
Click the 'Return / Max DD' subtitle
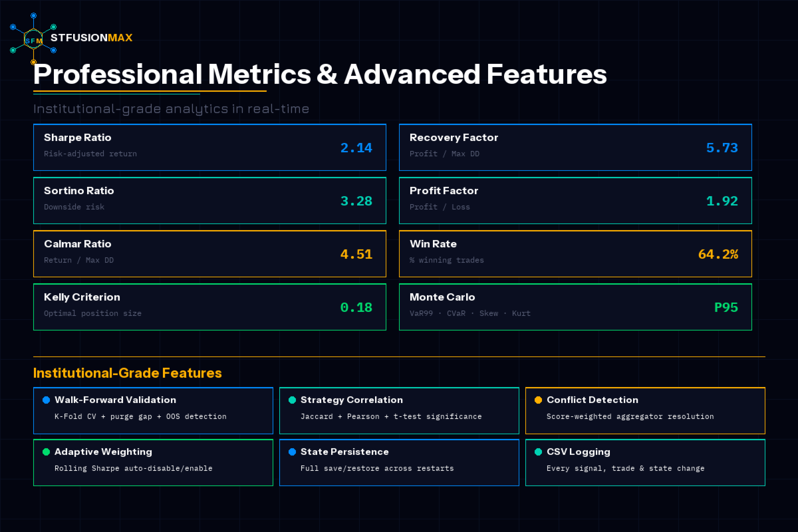[78, 260]
